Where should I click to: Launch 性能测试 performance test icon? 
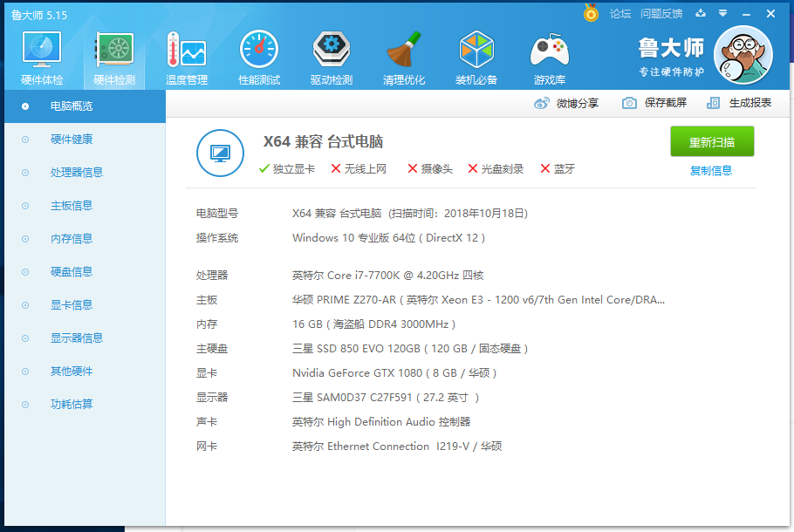pos(259,58)
